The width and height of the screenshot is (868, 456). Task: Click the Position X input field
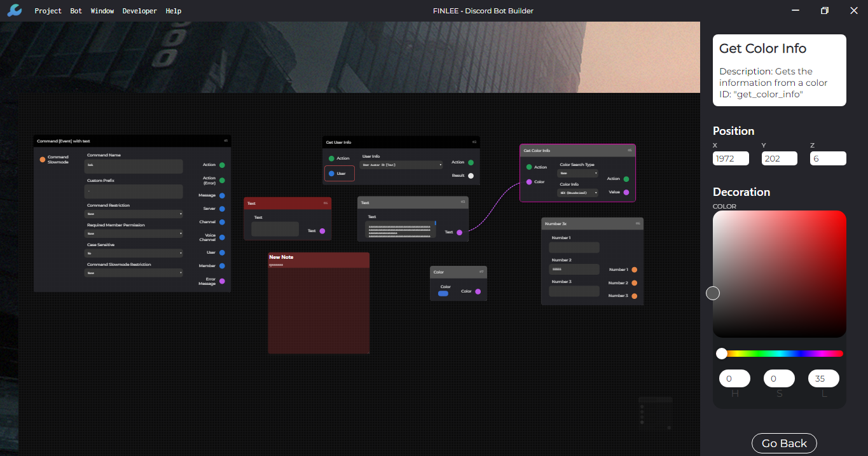(x=731, y=158)
